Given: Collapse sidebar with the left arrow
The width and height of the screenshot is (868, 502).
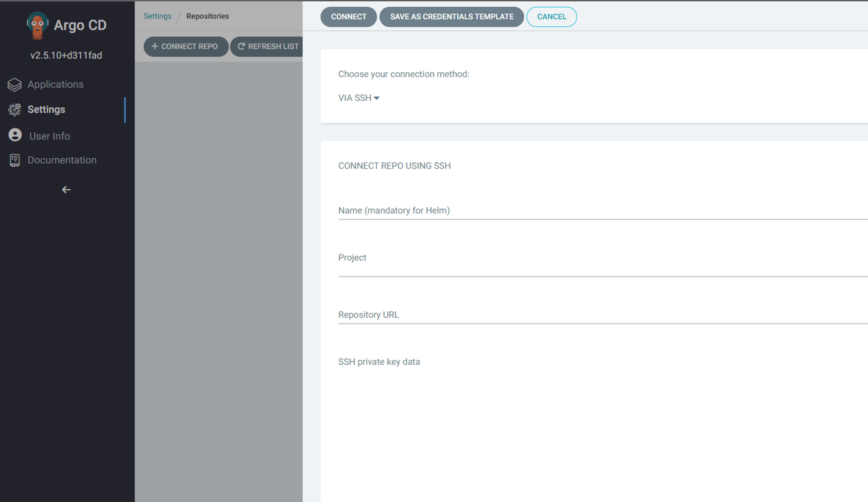Looking at the screenshot, I should (x=66, y=190).
